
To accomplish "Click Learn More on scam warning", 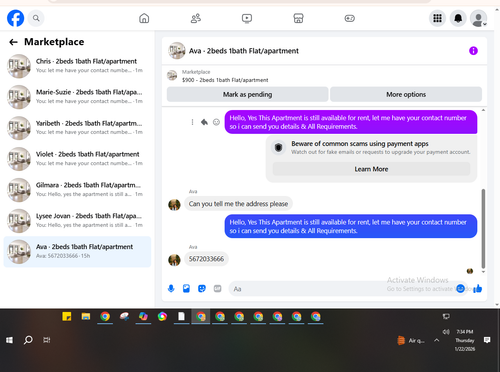I will (371, 169).
